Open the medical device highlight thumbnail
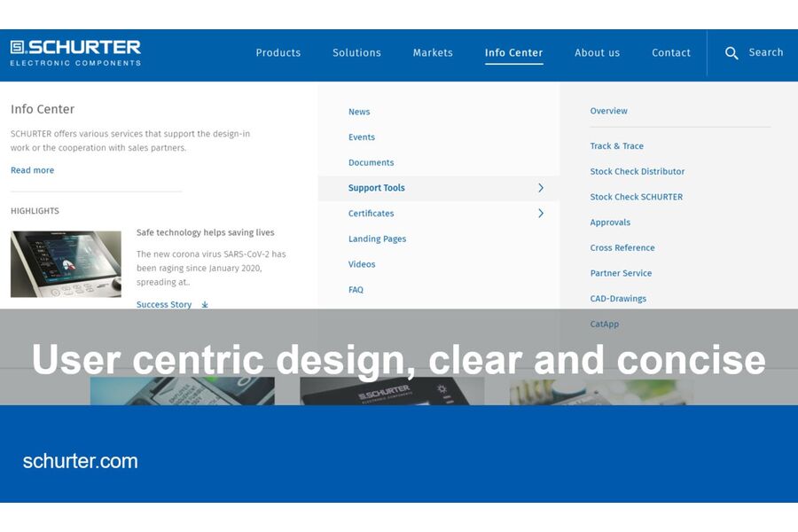 pyautogui.click(x=66, y=263)
